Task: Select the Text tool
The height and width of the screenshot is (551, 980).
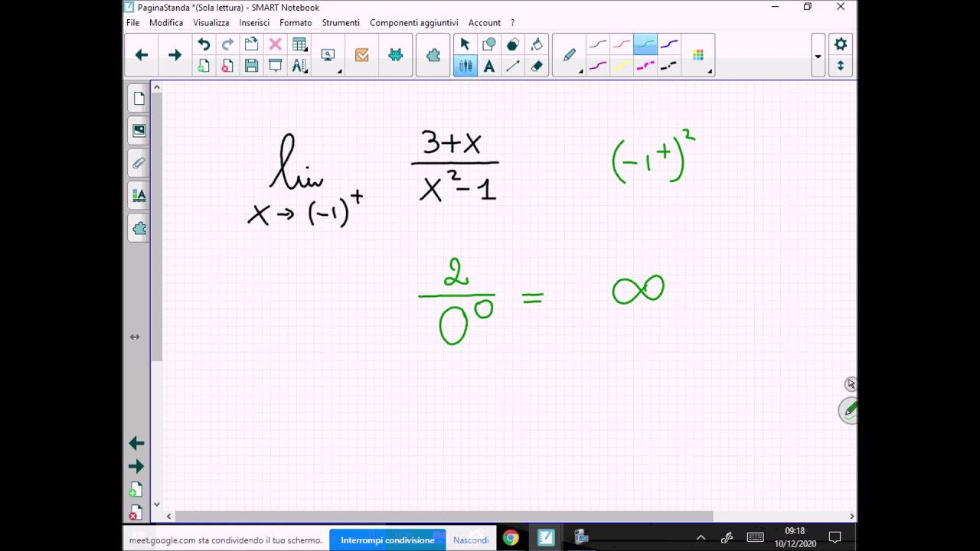Action: click(x=489, y=66)
